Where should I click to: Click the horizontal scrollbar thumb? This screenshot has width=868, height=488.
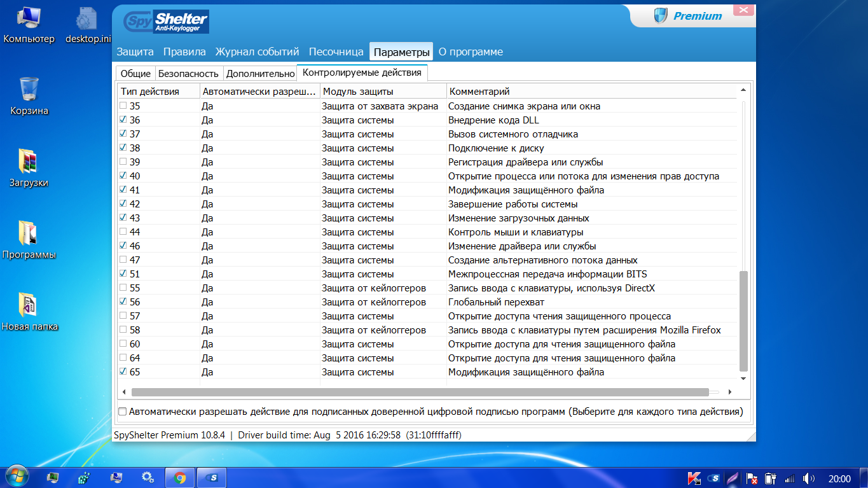pyautogui.click(x=420, y=393)
